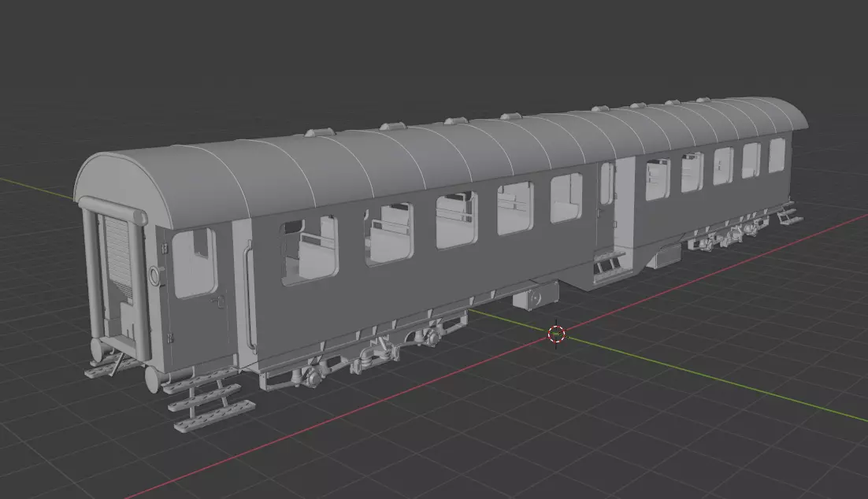Click the 3D cursor on the grid
The width and height of the screenshot is (868, 499).
point(557,335)
